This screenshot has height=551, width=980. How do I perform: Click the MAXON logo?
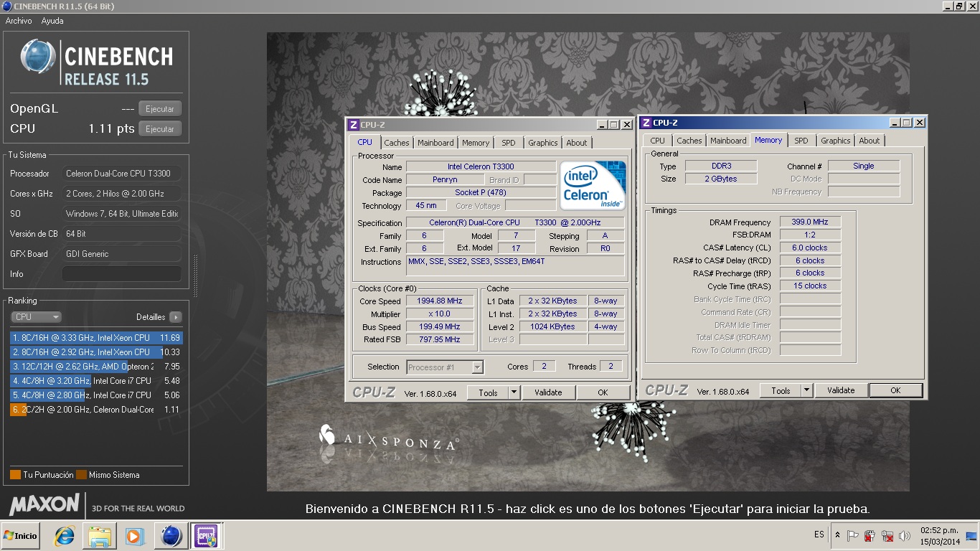(x=44, y=504)
